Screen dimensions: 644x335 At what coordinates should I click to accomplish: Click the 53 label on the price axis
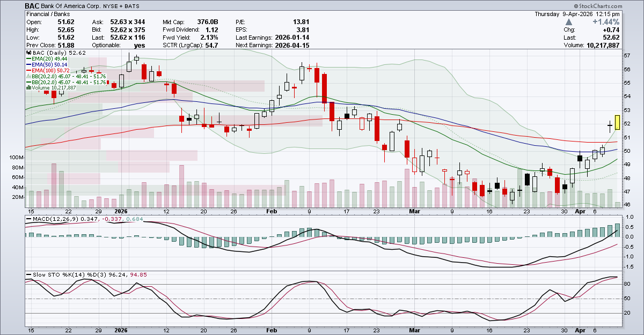click(x=627, y=110)
